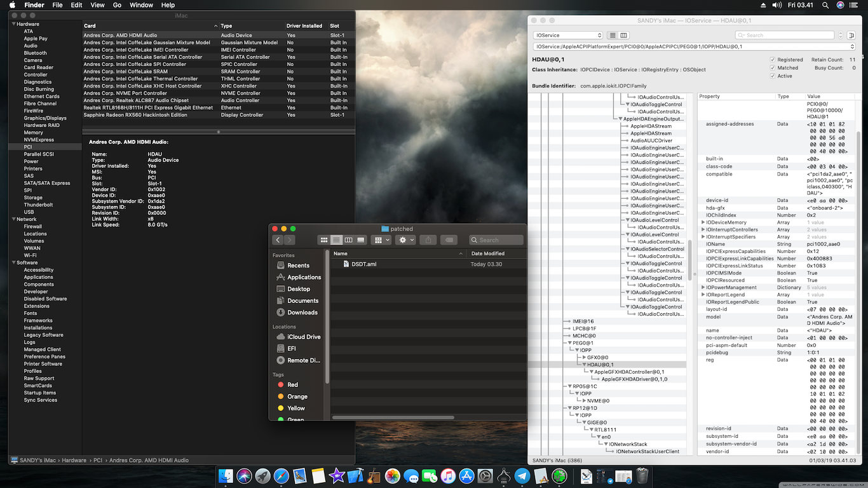The height and width of the screenshot is (488, 868).
Task: Toggle the Matched checkbox
Action: click(773, 68)
